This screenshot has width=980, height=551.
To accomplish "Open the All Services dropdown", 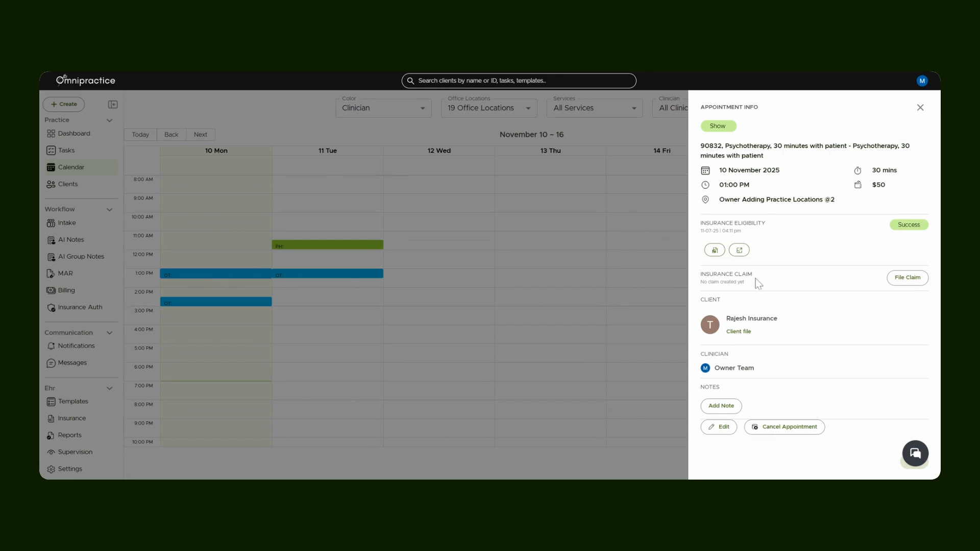I will [595, 108].
